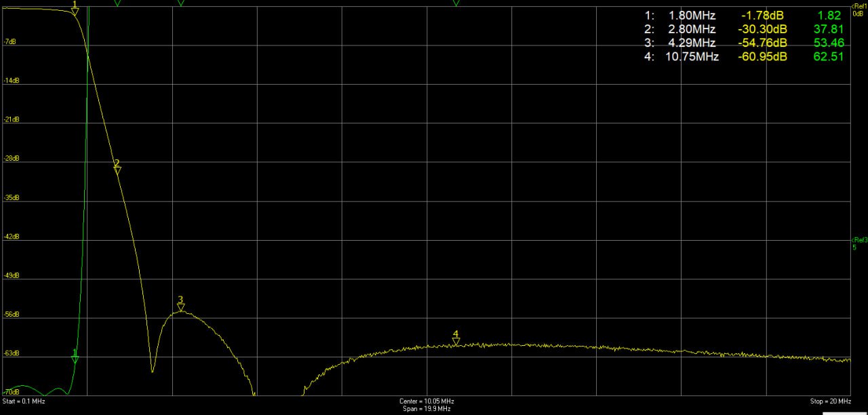This screenshot has width=868, height=415.
Task: Select marker 1 readout row at 1.80MHz
Action: 743,16
